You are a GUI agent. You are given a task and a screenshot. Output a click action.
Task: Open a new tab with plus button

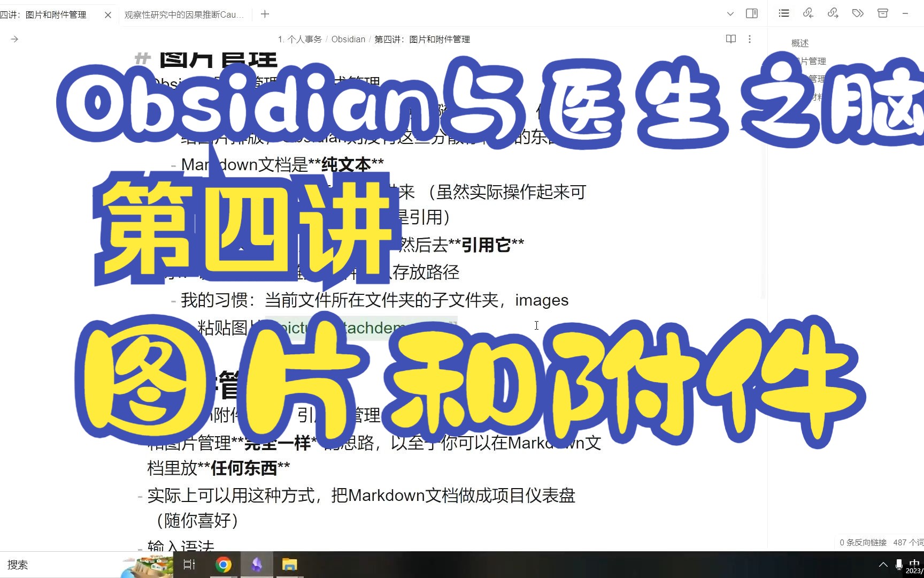pyautogui.click(x=265, y=14)
